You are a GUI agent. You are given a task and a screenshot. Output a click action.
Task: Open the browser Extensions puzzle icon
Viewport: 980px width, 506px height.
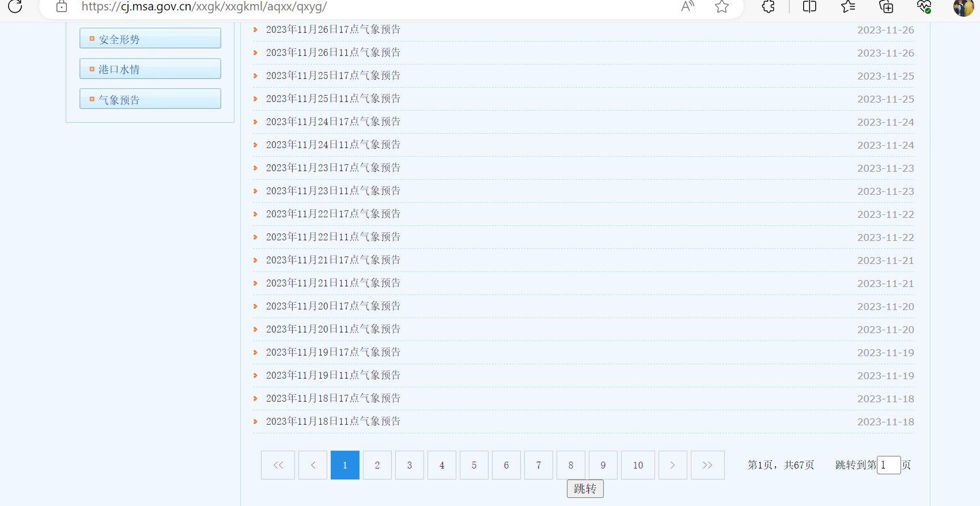(x=768, y=7)
